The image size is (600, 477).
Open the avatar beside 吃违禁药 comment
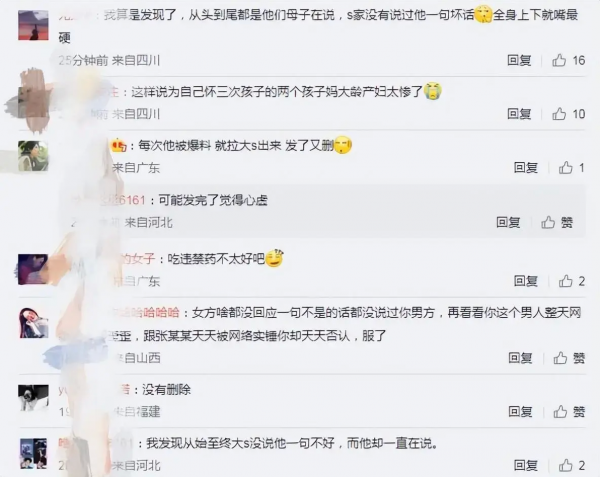(33, 269)
